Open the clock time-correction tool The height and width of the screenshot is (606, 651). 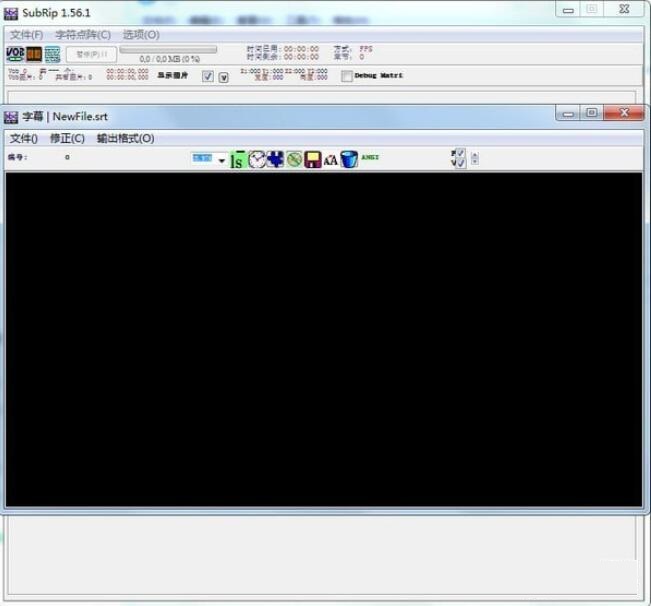(x=257, y=159)
